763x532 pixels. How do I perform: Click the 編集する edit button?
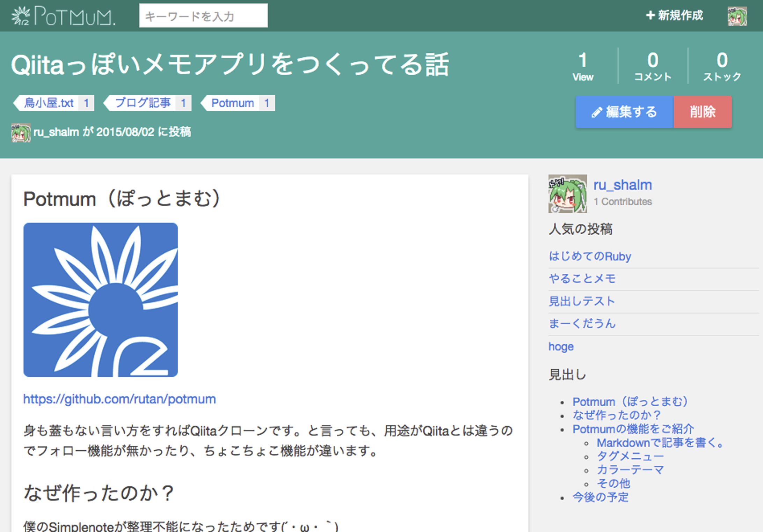[x=625, y=112]
